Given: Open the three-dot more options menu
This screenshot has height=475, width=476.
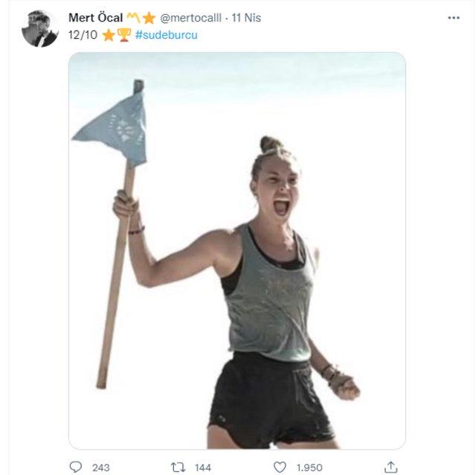Looking at the screenshot, I should (454, 18).
